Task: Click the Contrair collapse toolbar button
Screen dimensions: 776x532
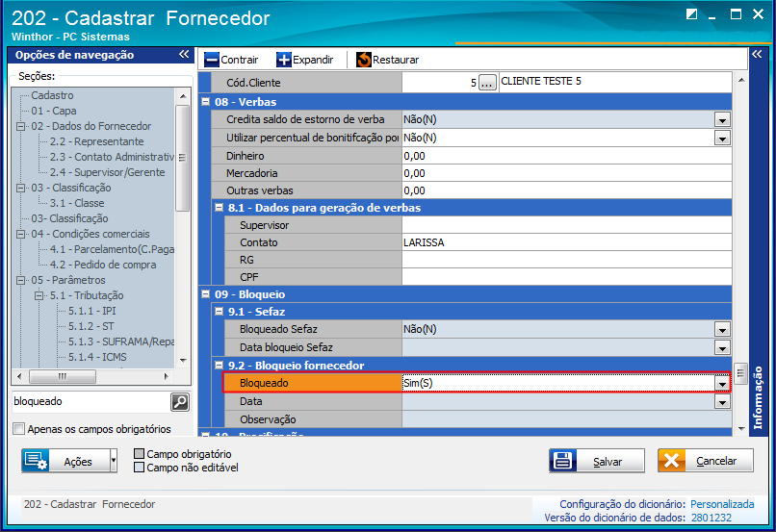Action: tap(231, 60)
